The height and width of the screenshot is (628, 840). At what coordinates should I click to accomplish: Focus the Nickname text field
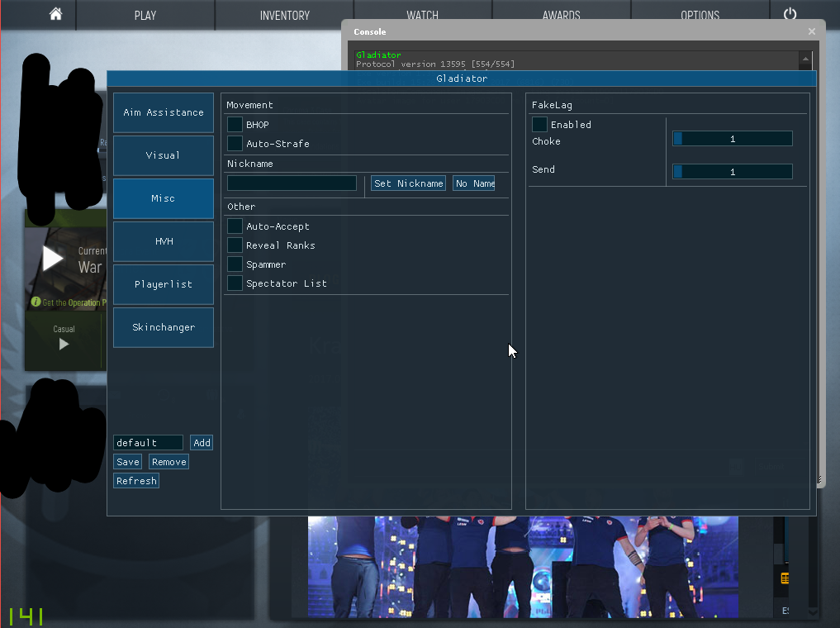click(292, 183)
